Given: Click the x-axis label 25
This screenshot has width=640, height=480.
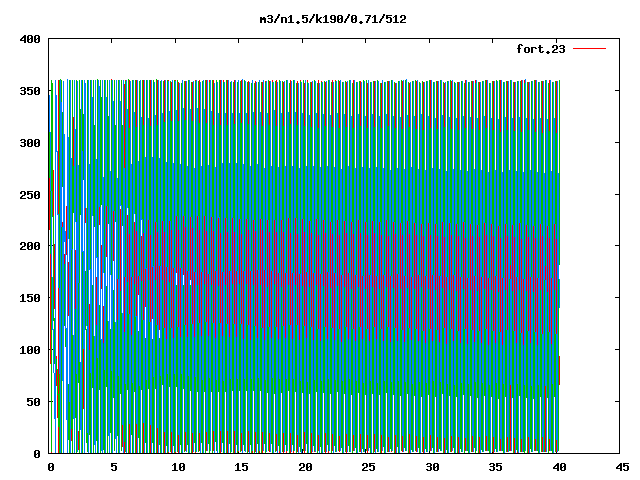Looking at the screenshot, I should tap(368, 467).
